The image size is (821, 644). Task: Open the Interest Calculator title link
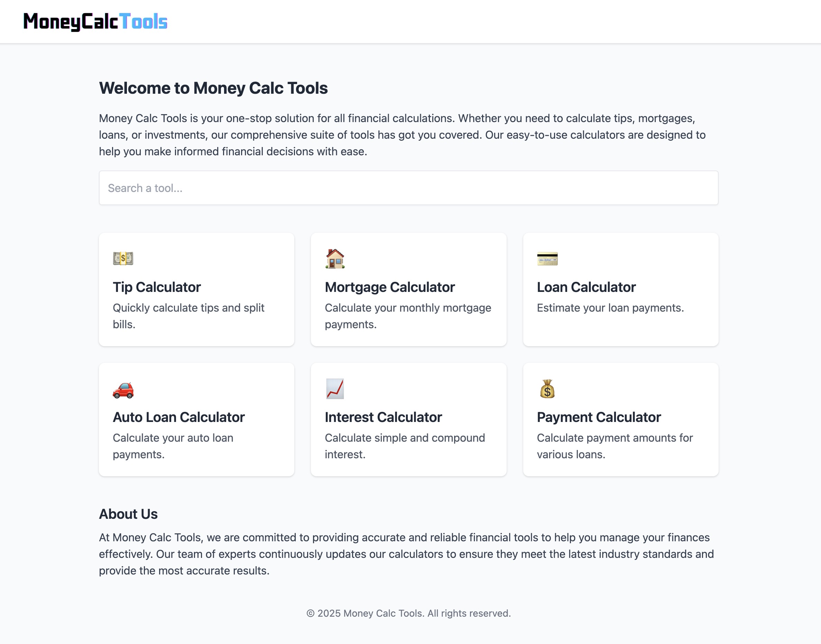point(384,417)
